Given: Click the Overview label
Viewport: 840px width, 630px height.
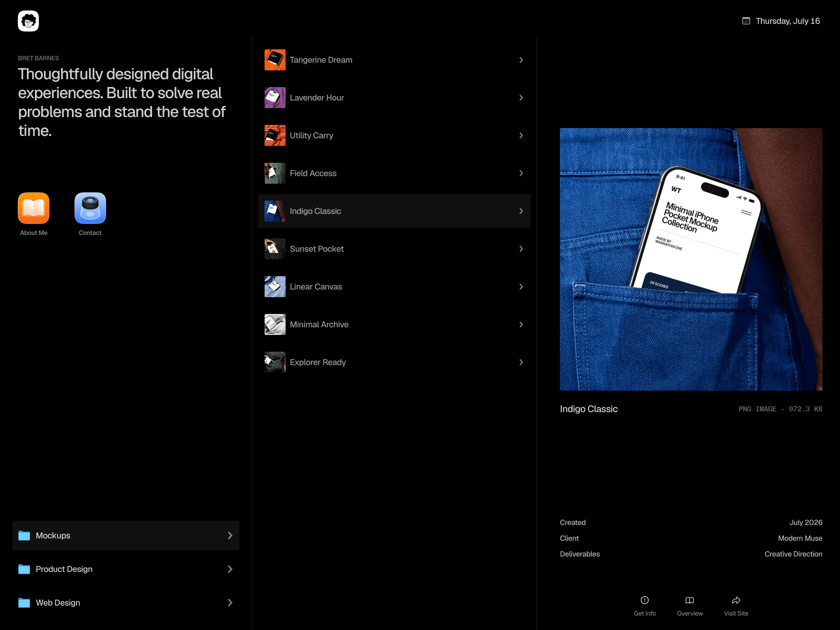Looking at the screenshot, I should (x=690, y=613).
